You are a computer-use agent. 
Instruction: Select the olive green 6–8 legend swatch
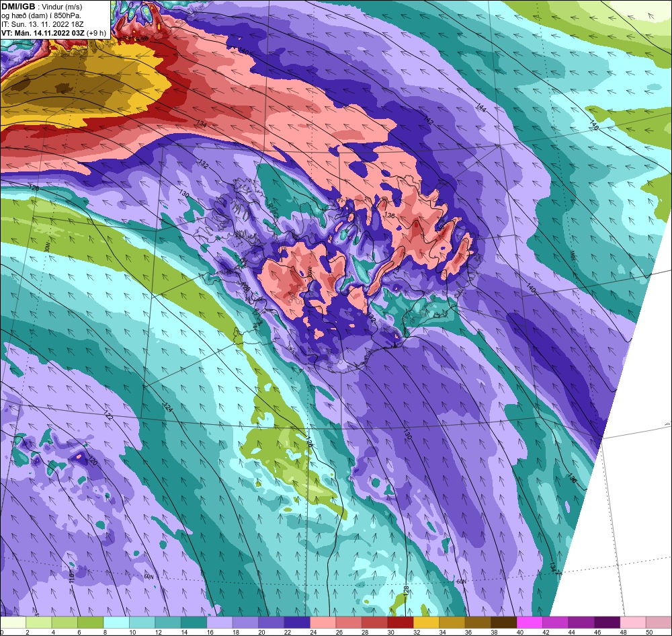91,623
